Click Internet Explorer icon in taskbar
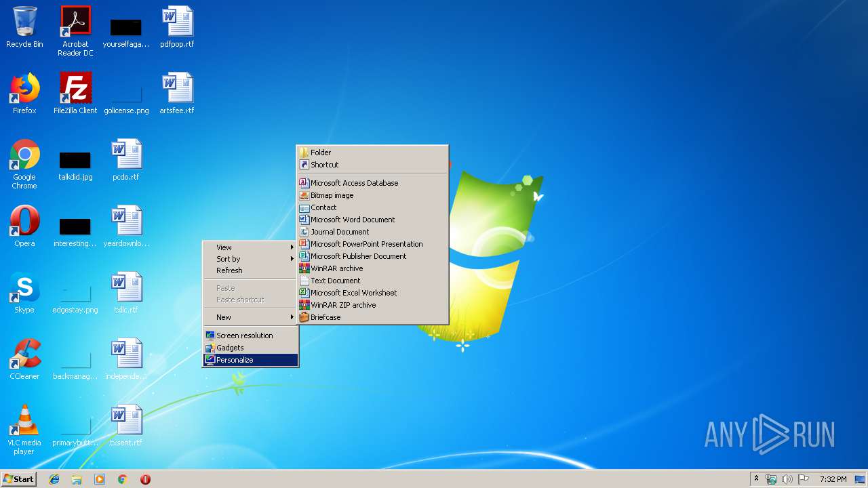 [x=54, y=479]
